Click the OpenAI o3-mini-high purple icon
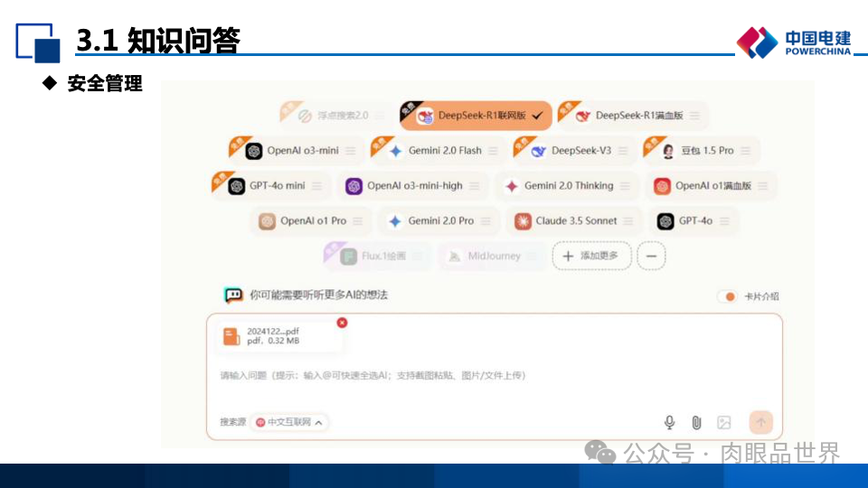 point(354,186)
